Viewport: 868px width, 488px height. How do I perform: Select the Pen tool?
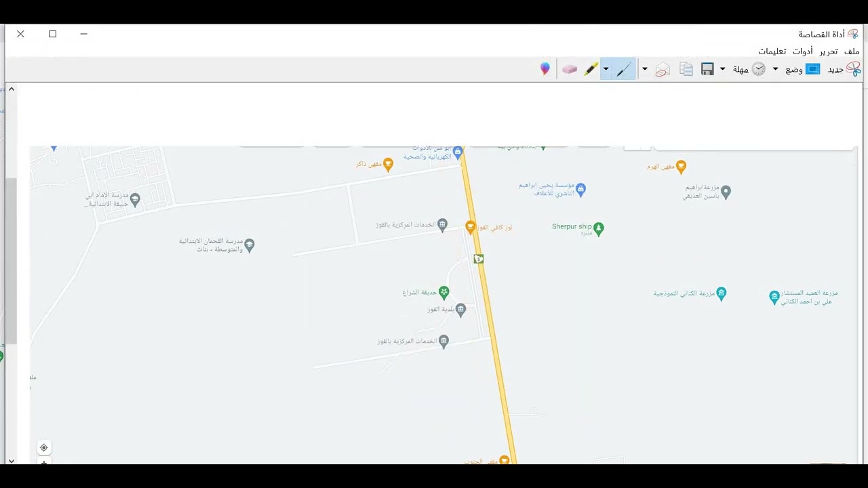click(x=624, y=69)
